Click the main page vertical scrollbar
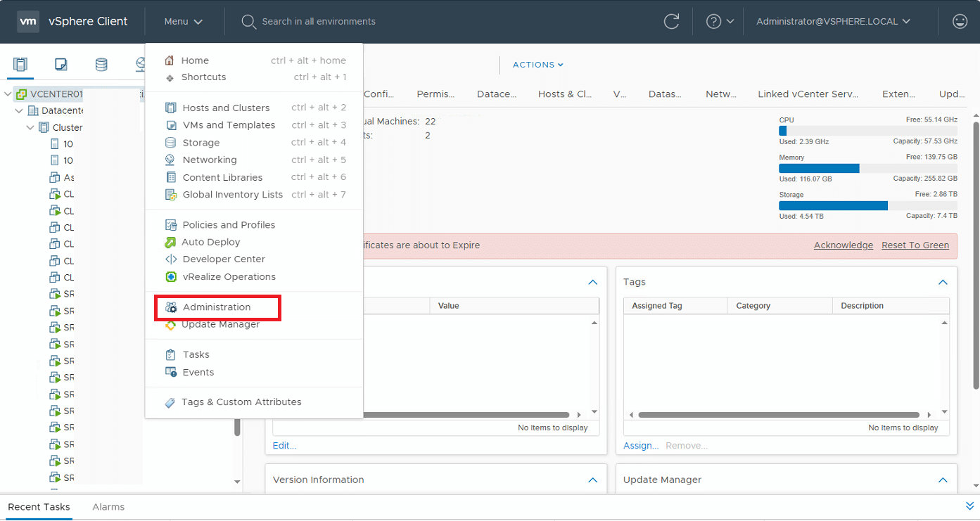The width and height of the screenshot is (980, 521). (x=976, y=256)
